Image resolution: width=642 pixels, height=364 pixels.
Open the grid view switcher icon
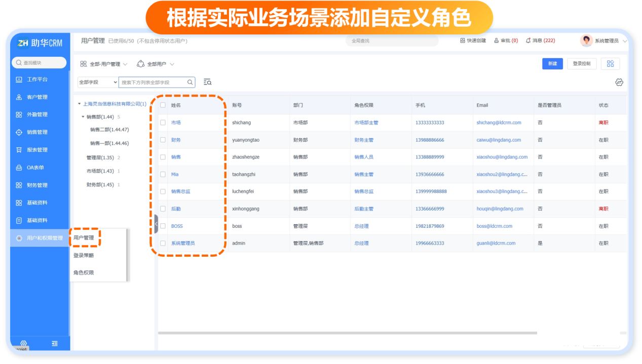point(610,64)
